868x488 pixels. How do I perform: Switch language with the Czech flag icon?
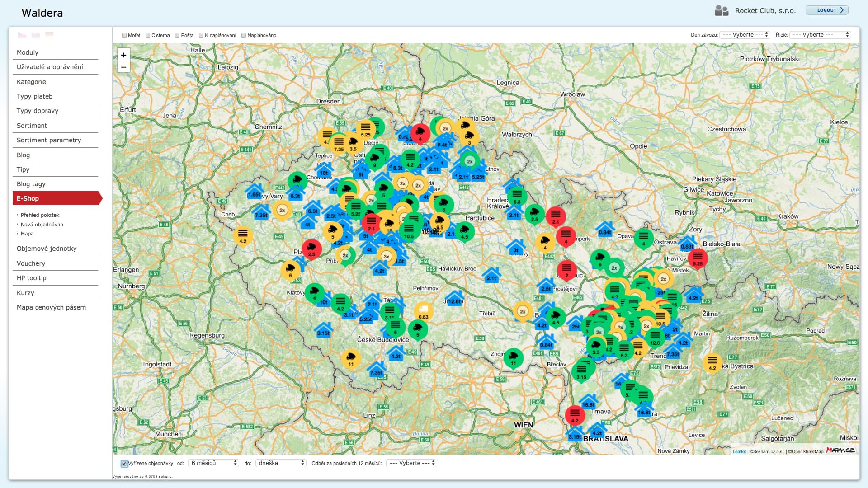(22, 34)
